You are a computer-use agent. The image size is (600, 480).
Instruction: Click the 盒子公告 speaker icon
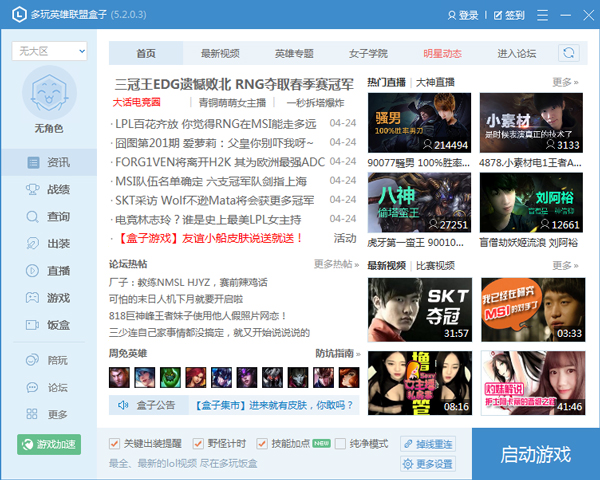point(123,405)
